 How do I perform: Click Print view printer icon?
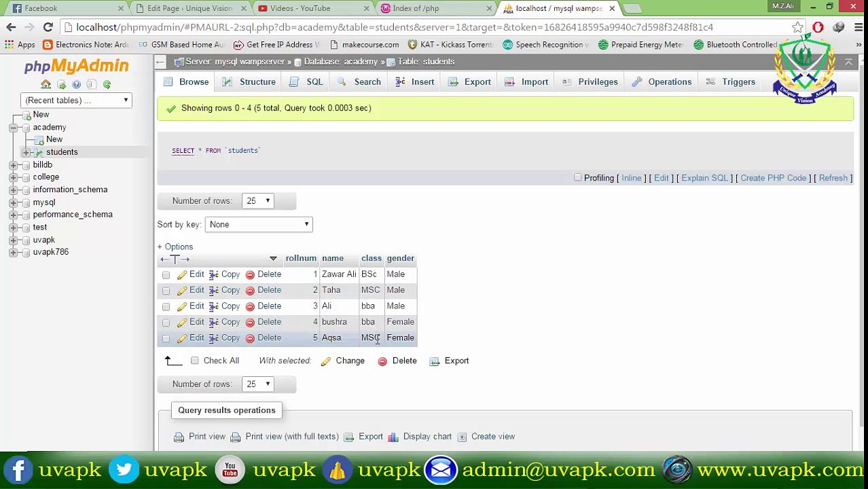click(x=179, y=437)
